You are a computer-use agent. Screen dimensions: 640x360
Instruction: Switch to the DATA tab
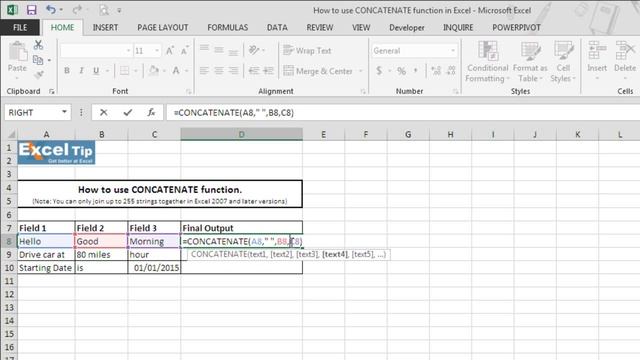click(x=277, y=27)
